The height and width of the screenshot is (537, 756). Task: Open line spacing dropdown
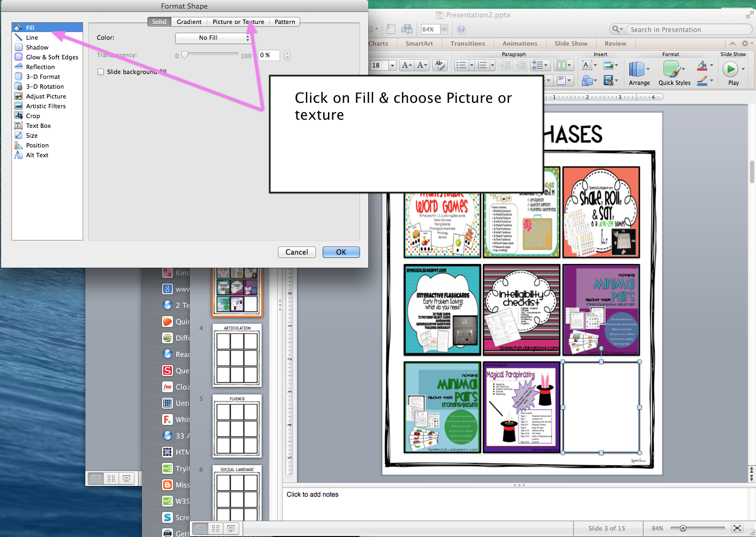[x=540, y=65]
